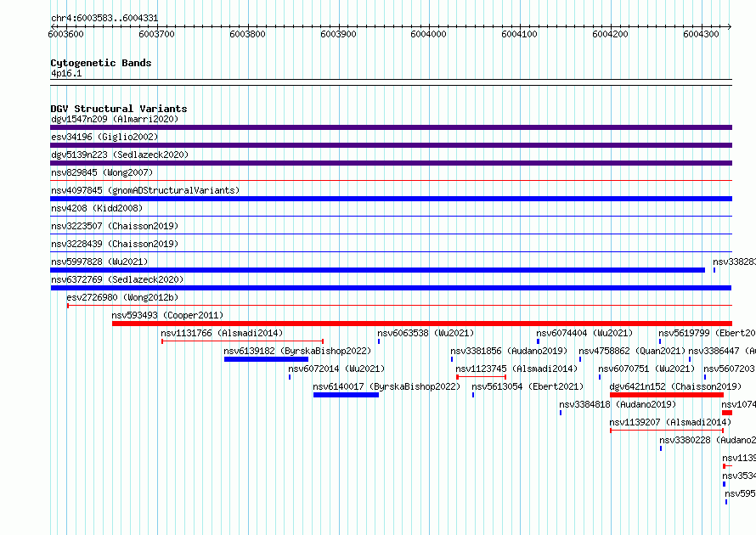Click the nsv1139207 Alsmadi2014 red interval line
This screenshot has height=535, width=756.
click(667, 431)
